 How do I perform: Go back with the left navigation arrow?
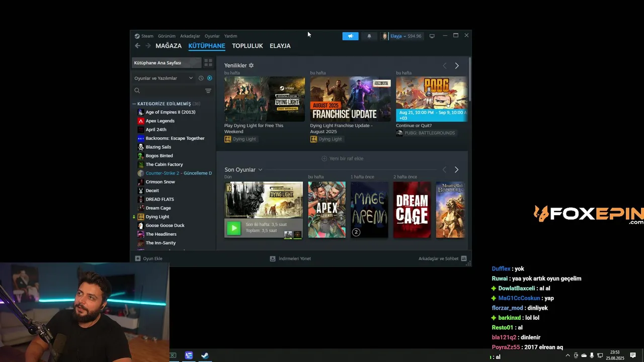138,46
